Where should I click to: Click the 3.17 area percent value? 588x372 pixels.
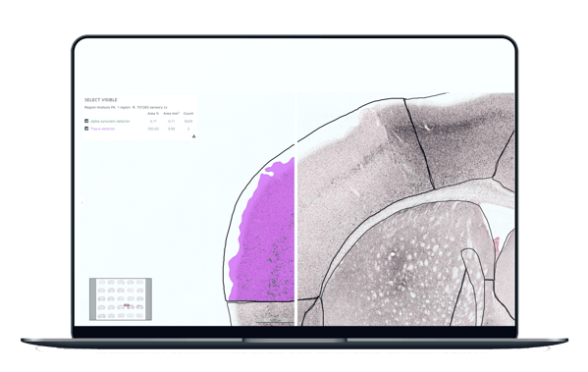(153, 121)
